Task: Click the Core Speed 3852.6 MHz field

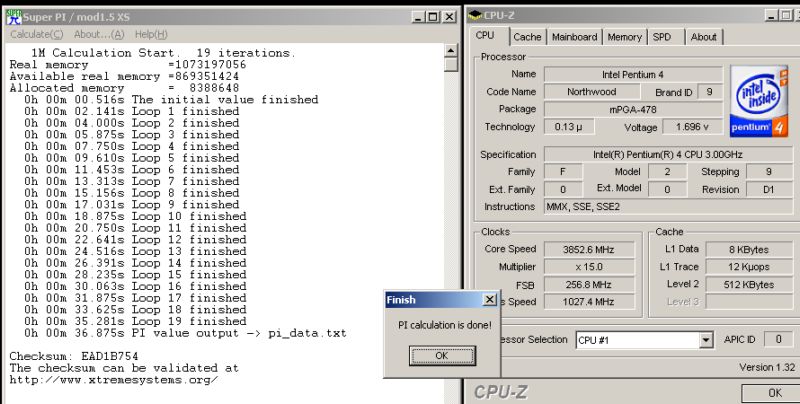Action: (x=589, y=249)
